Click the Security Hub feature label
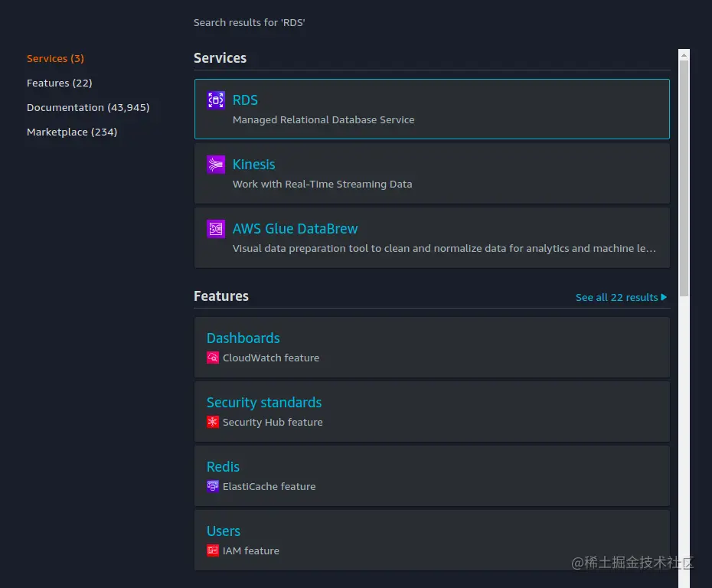This screenshot has width=712, height=588. [273, 423]
